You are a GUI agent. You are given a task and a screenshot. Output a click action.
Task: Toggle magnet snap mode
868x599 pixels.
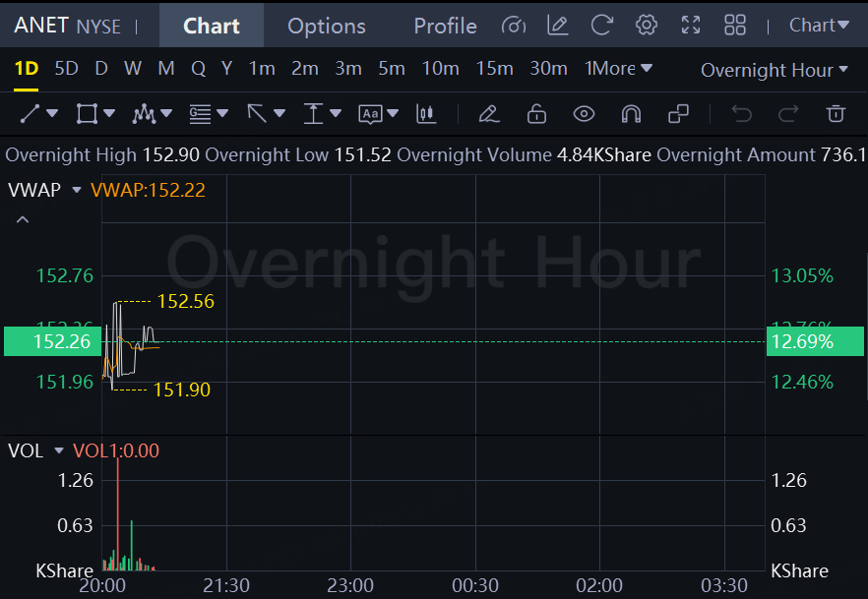tap(631, 114)
